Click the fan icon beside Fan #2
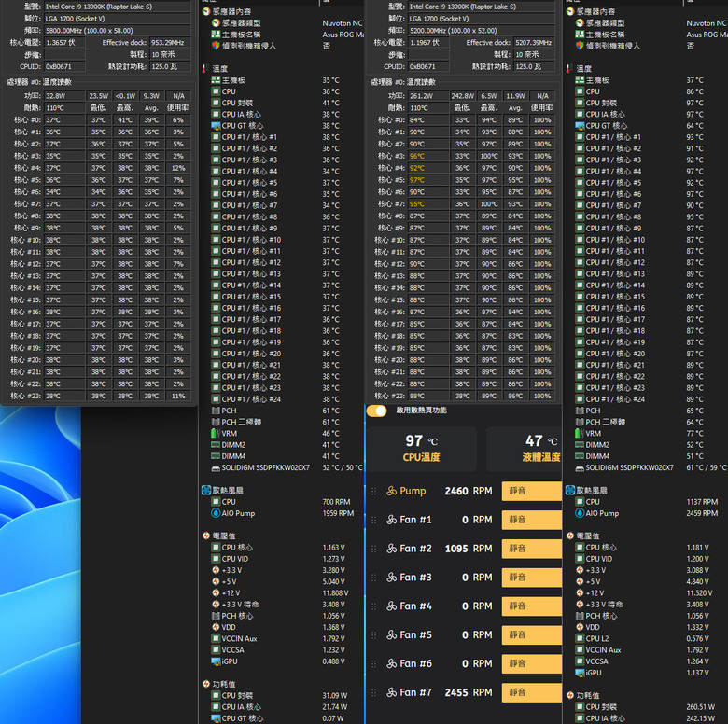The width and height of the screenshot is (728, 724). [x=392, y=549]
